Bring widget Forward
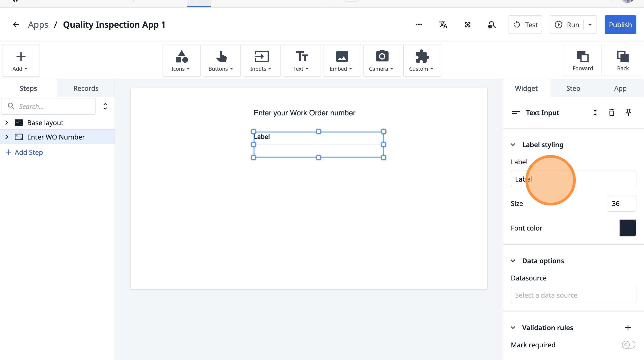 click(x=582, y=60)
